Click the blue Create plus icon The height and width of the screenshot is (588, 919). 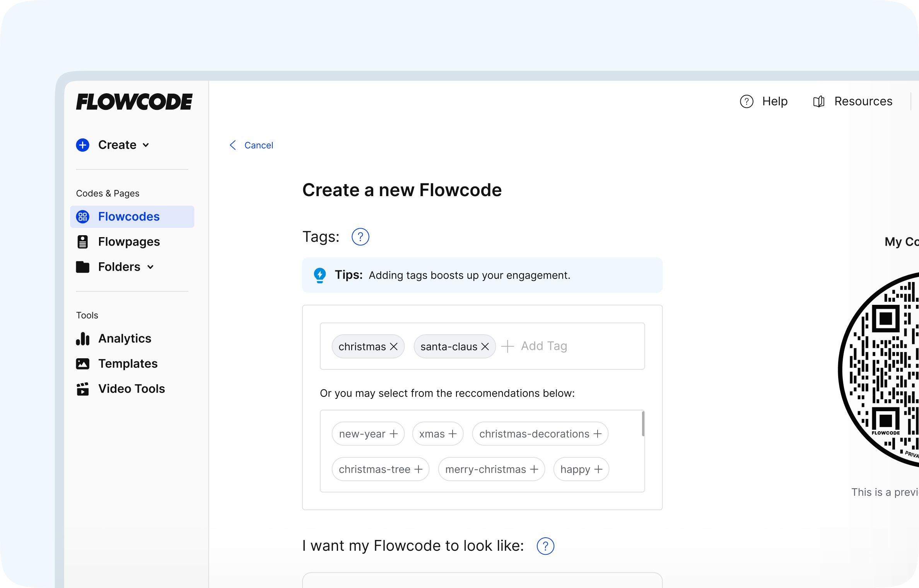click(x=83, y=145)
